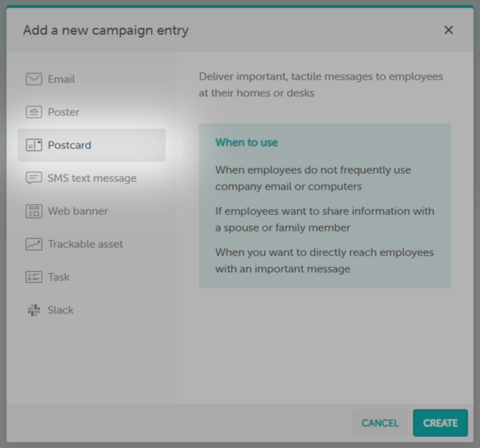480x448 pixels.
Task: Click the 'When to use' heading
Action: point(247,142)
